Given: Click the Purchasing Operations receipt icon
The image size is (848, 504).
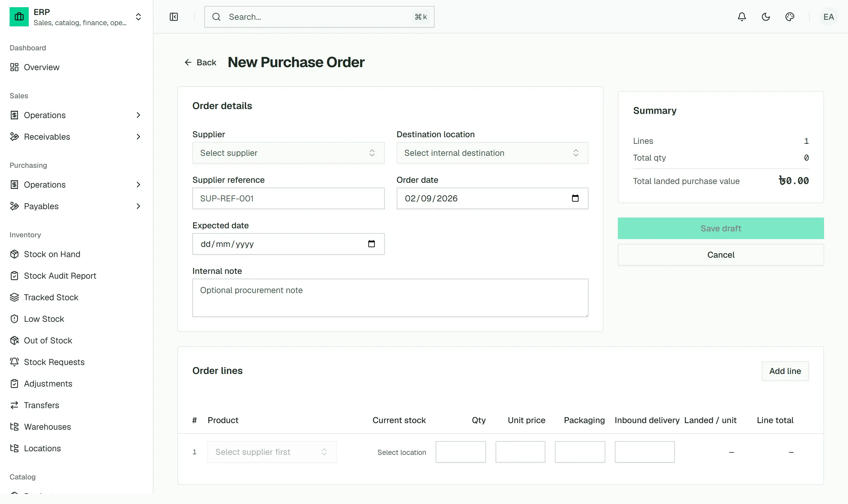Looking at the screenshot, I should (x=14, y=184).
